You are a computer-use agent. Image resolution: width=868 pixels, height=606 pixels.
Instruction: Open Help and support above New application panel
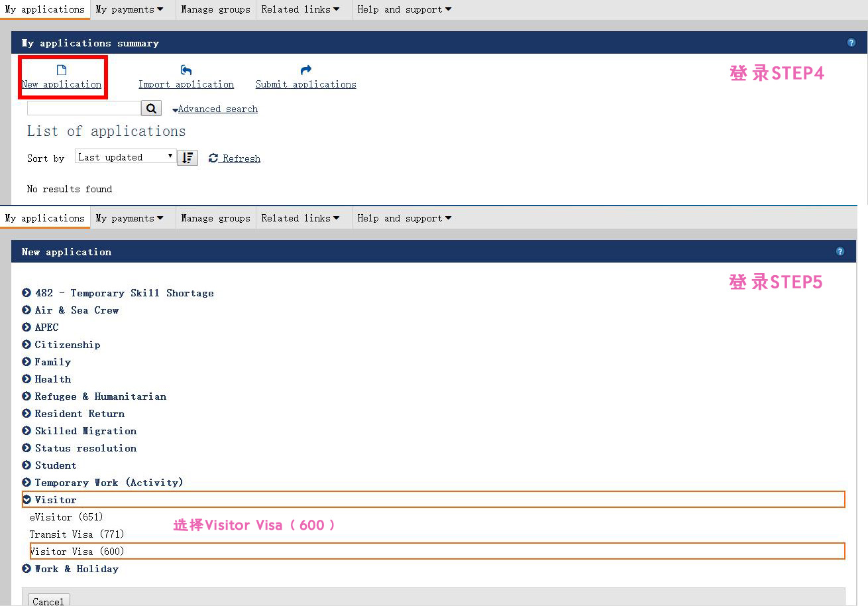point(404,218)
